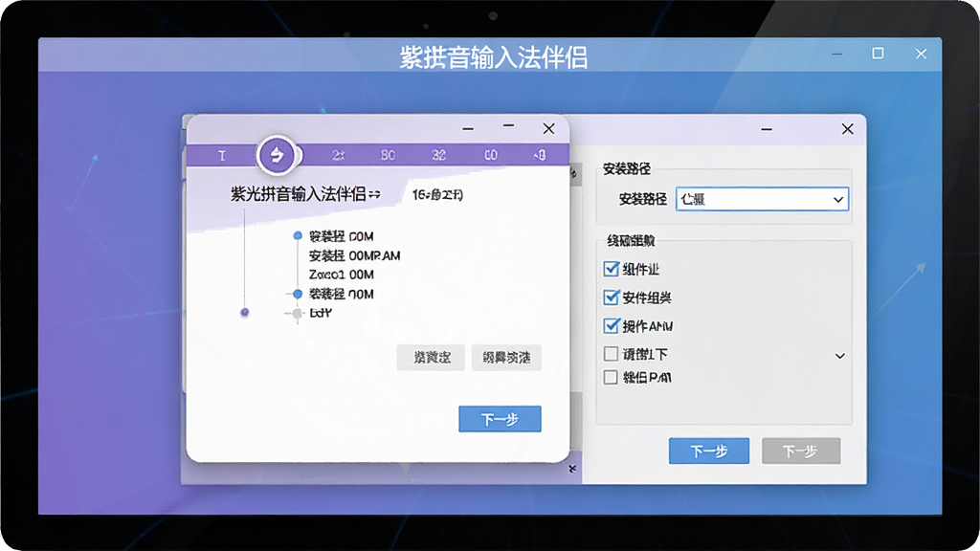
Task: Click the 紫光拼音输入法伴侣 heading in the left dialog
Action: point(299,194)
